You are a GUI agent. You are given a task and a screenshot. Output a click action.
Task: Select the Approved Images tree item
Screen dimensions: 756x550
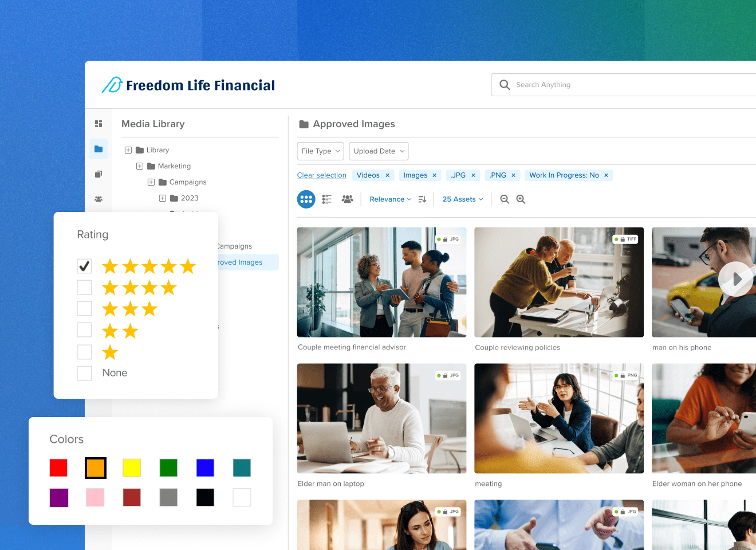point(248,262)
